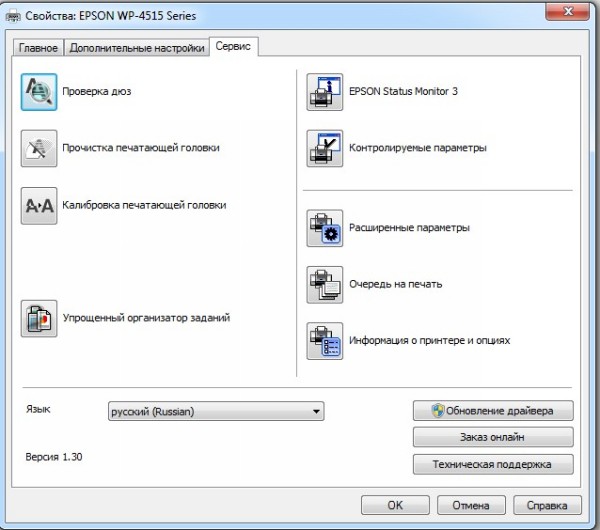Open EPSON Status Monitor 3
The height and width of the screenshot is (530, 600).
click(324, 92)
